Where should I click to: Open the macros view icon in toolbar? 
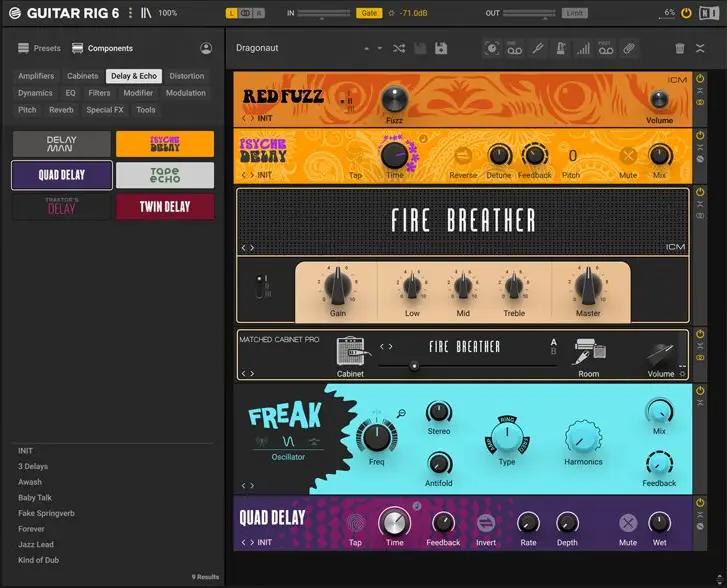[492, 48]
